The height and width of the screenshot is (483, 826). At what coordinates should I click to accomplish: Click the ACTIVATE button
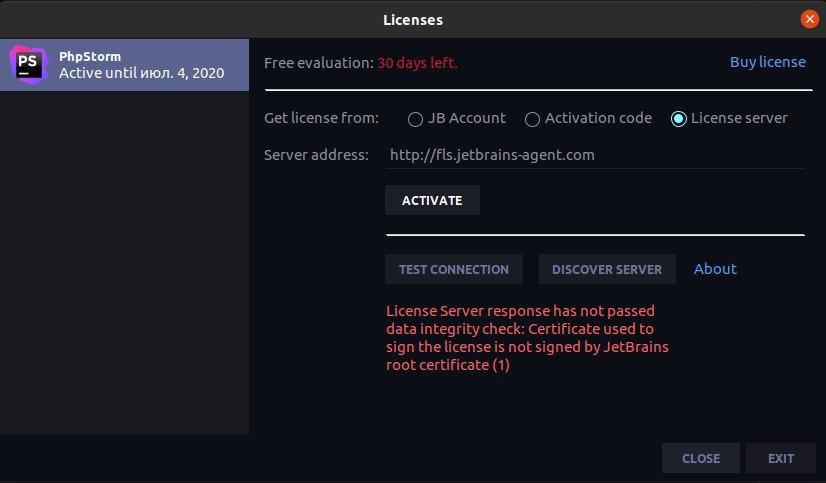432,200
